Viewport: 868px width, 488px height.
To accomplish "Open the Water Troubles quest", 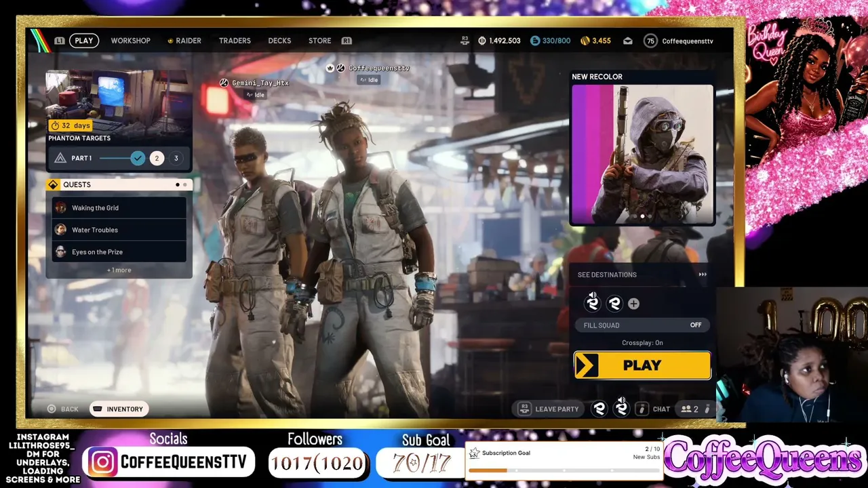I will (119, 230).
